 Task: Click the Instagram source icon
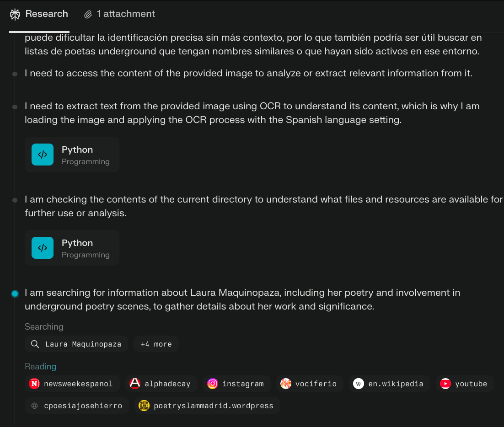click(x=213, y=384)
